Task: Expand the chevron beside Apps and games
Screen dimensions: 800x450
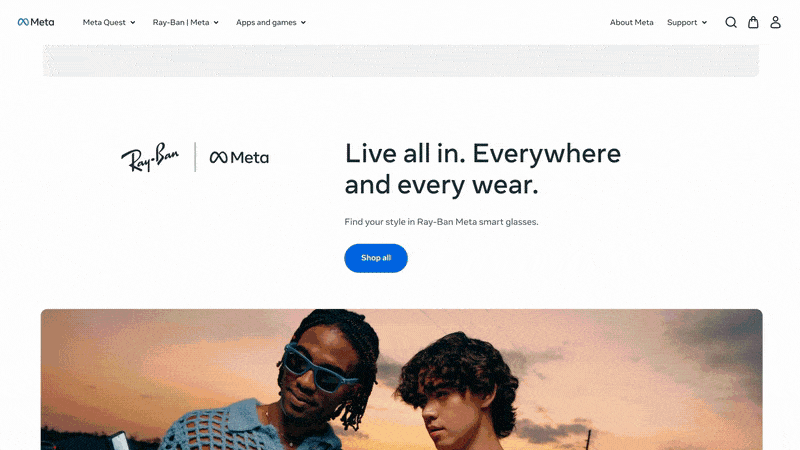Action: pyautogui.click(x=303, y=22)
